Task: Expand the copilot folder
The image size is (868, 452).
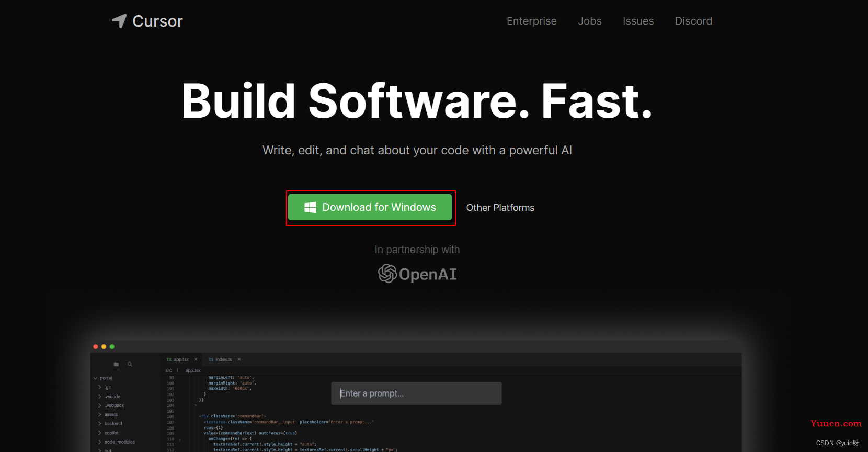Action: point(100,433)
